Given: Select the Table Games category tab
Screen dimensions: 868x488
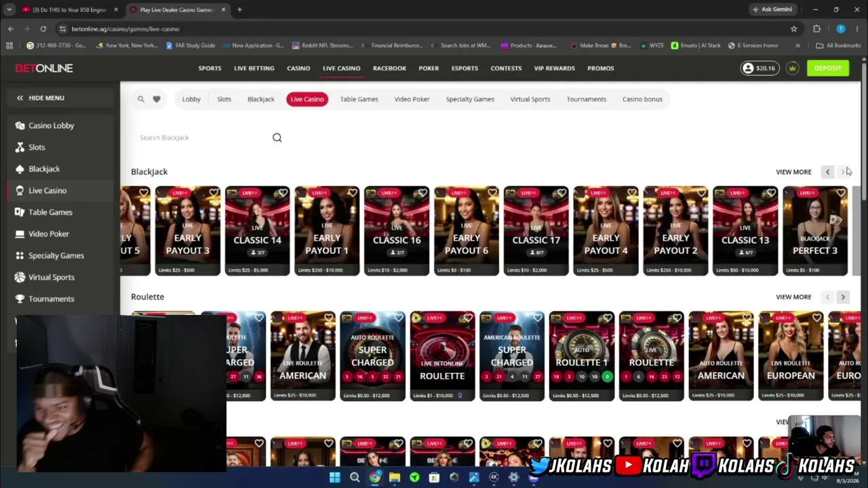Looking at the screenshot, I should pyautogui.click(x=359, y=99).
